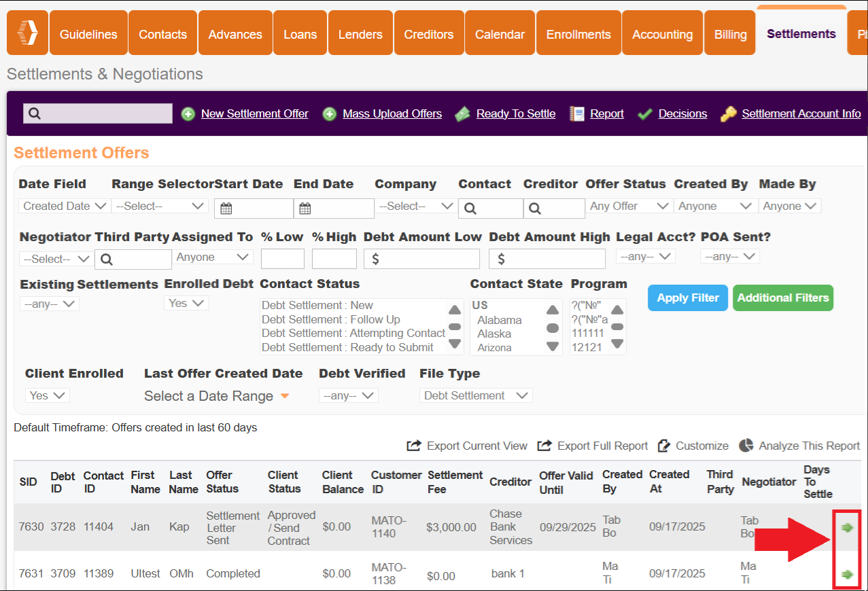This screenshot has width=868, height=591.
Task: Open the Client Enrolled dropdown
Action: pos(48,395)
